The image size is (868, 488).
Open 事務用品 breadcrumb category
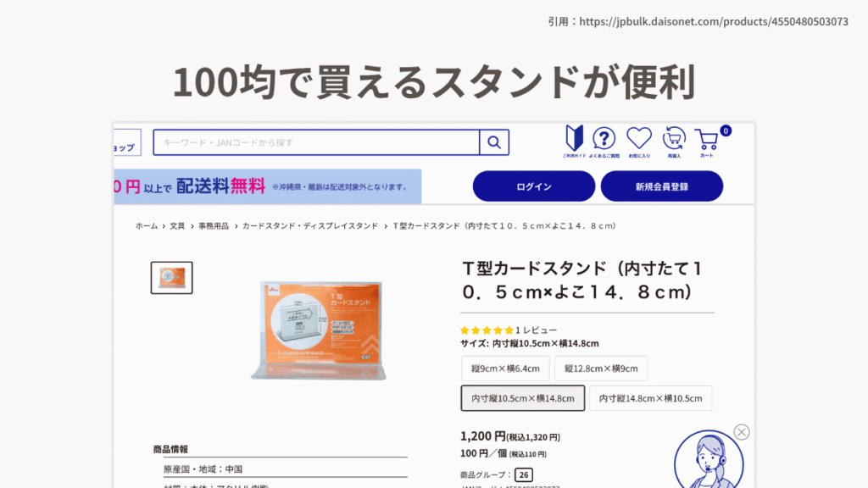point(214,225)
